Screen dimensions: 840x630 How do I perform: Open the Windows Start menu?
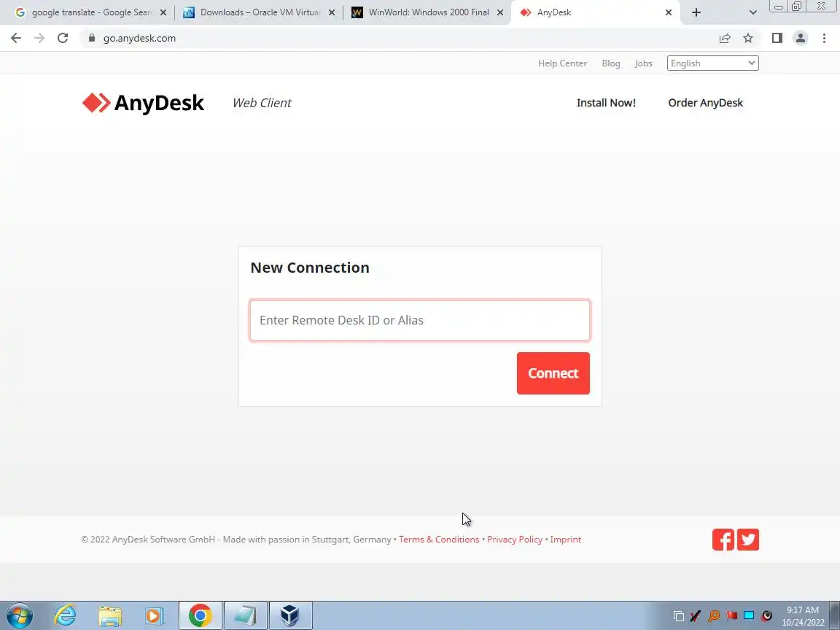(x=18, y=615)
